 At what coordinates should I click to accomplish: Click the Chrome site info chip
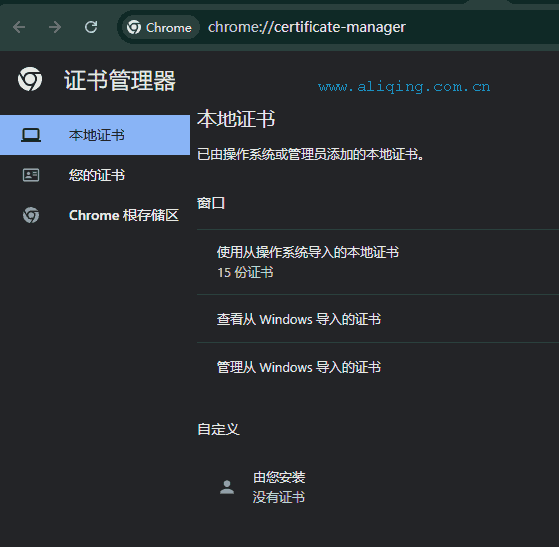point(160,27)
